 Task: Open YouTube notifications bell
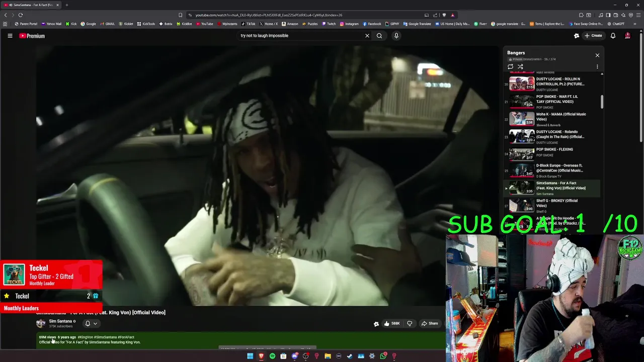point(613,36)
